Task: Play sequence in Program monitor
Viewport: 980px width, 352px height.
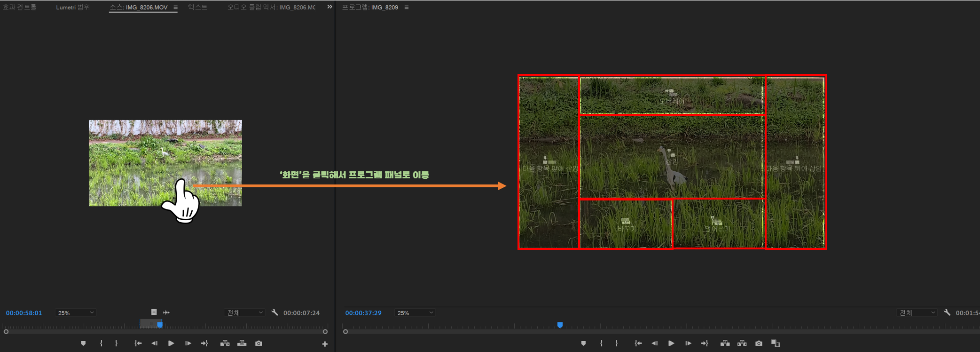Action: tap(671, 344)
